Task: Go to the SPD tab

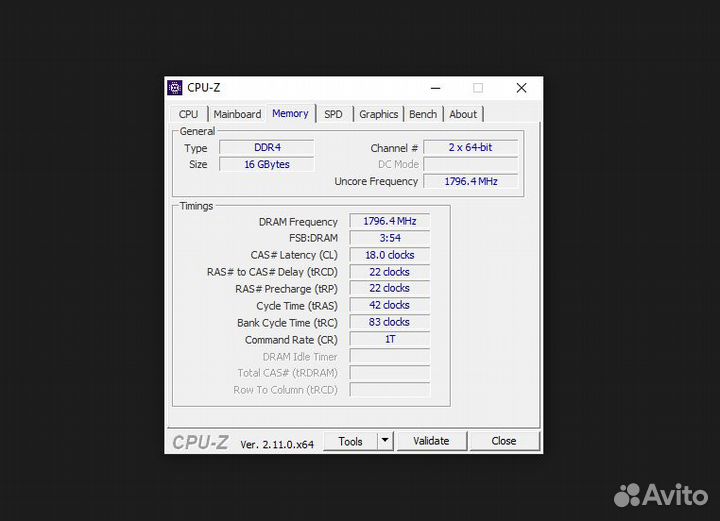Action: (x=333, y=114)
